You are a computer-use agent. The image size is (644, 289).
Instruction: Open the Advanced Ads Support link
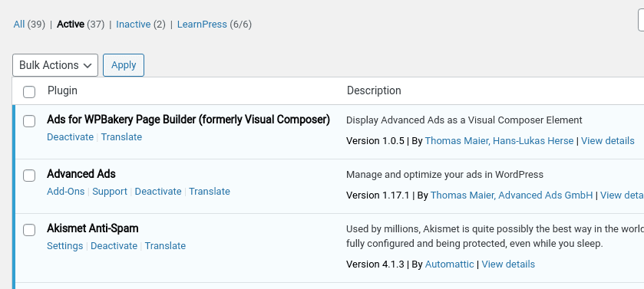[x=110, y=192]
